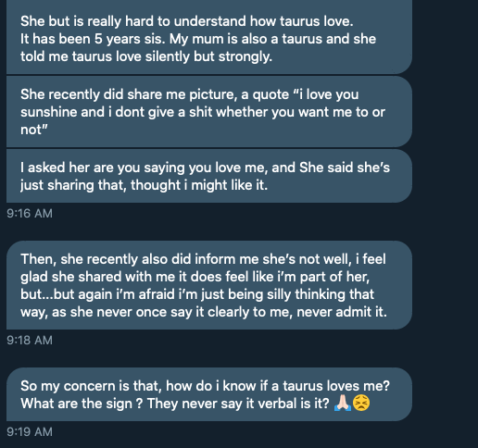Click the text "just sharing that, thought i might"

tap(124, 185)
